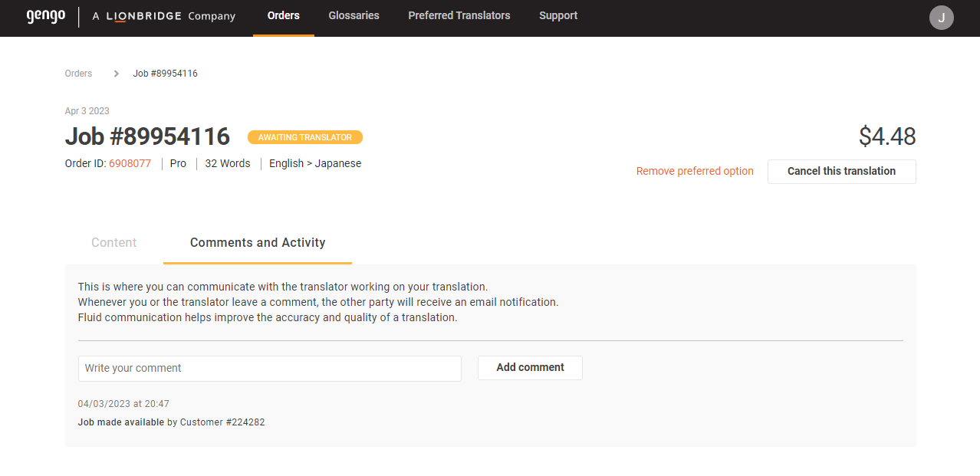This screenshot has width=980, height=476.
Task: Click the Add comment button
Action: tap(530, 368)
